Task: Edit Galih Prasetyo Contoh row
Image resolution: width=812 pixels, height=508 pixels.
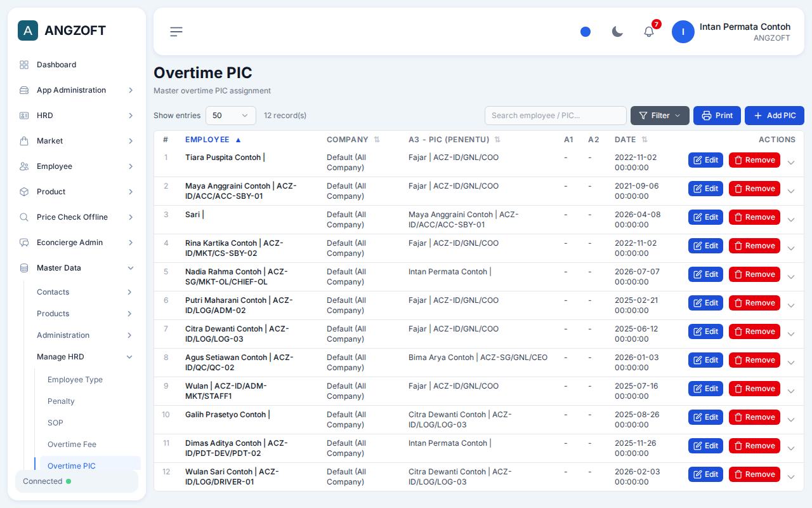Action: [x=705, y=417]
